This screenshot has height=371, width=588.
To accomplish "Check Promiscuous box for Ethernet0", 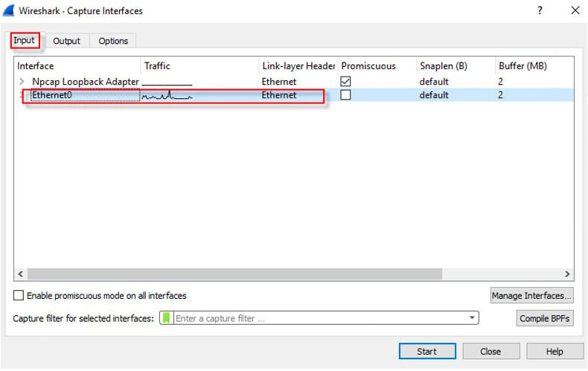I will point(345,95).
